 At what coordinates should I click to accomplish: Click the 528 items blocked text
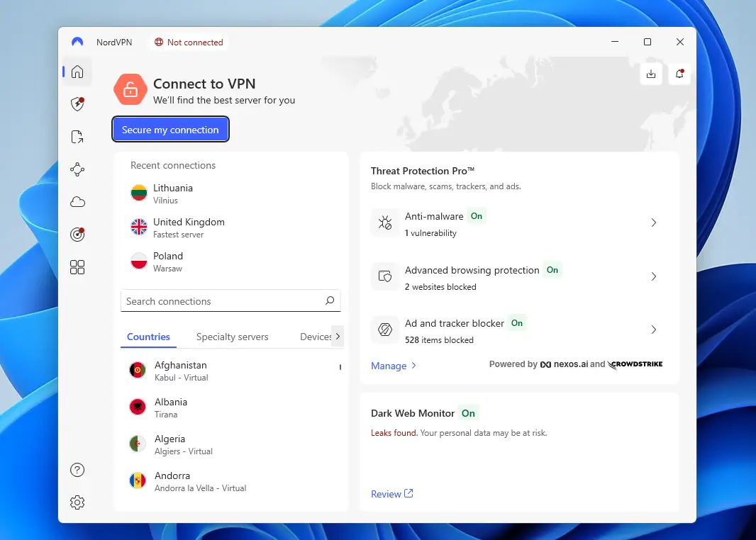coord(439,340)
